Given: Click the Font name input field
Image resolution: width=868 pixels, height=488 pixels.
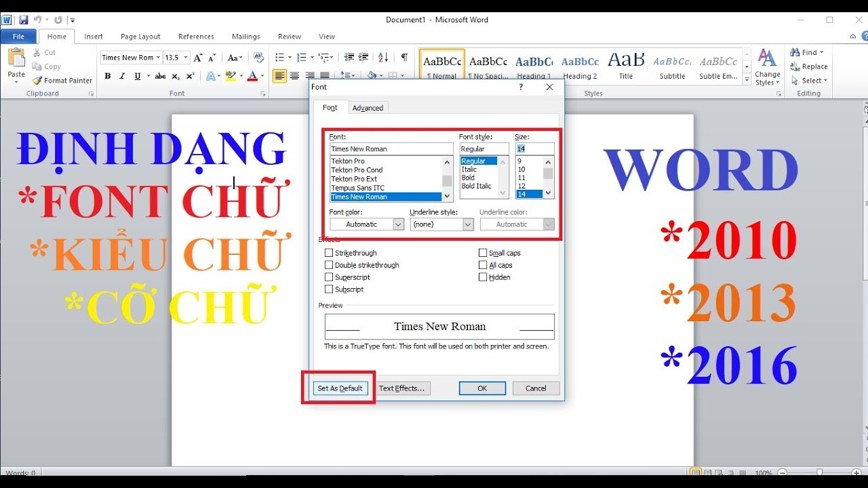Looking at the screenshot, I should click(391, 148).
